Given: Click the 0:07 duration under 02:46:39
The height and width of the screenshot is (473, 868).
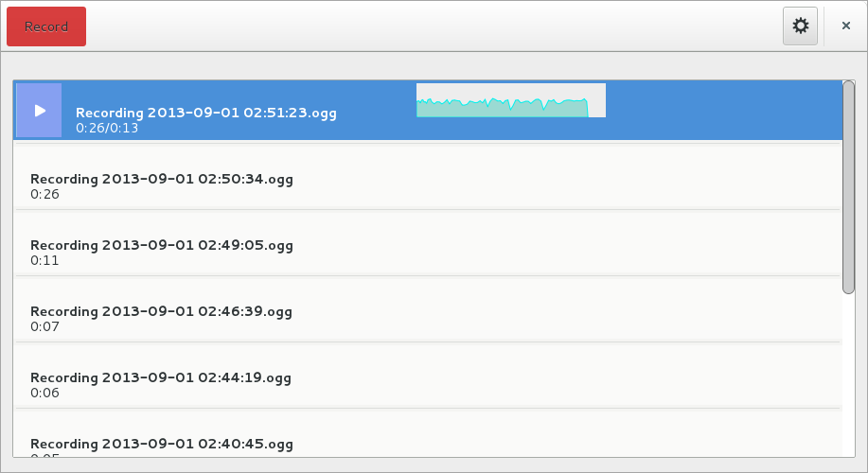Looking at the screenshot, I should pos(44,327).
